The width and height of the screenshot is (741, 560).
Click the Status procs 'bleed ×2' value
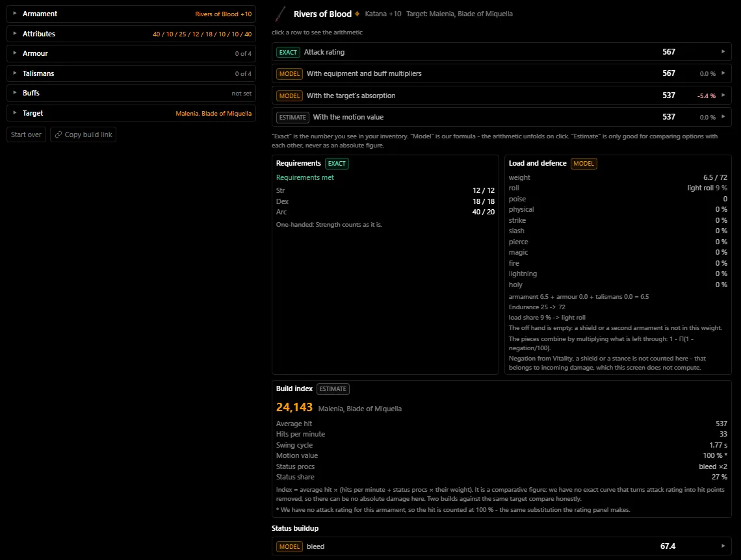[713, 466]
